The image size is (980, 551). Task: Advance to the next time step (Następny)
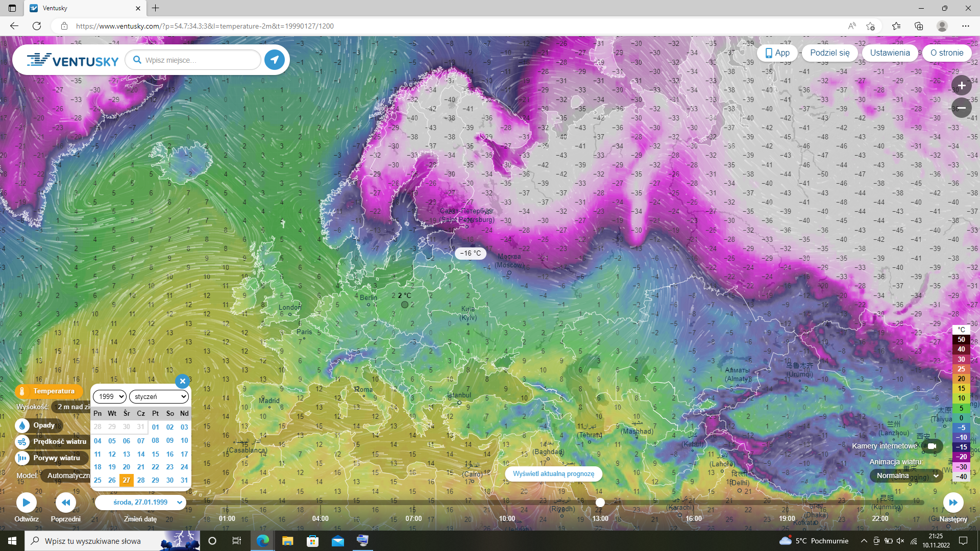point(952,503)
